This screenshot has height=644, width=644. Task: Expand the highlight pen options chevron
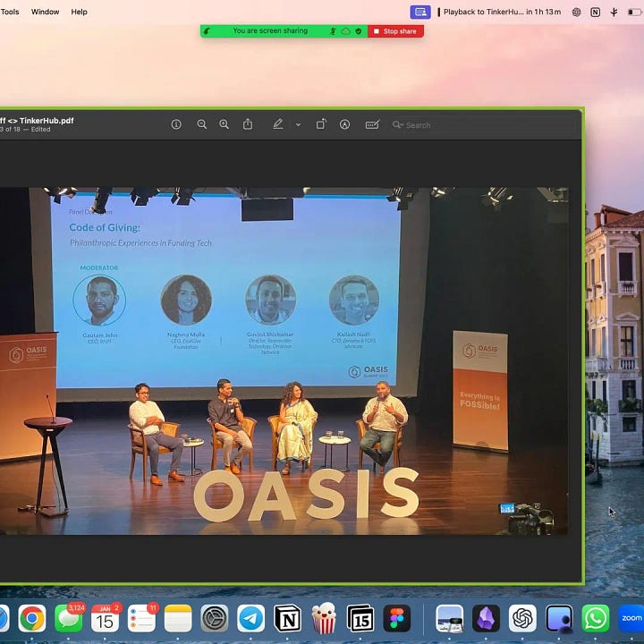pos(298,125)
